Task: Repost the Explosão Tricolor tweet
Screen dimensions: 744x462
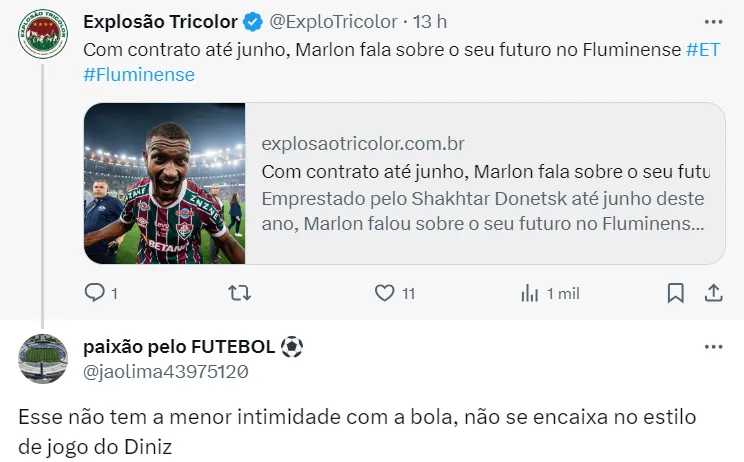Action: tap(240, 293)
